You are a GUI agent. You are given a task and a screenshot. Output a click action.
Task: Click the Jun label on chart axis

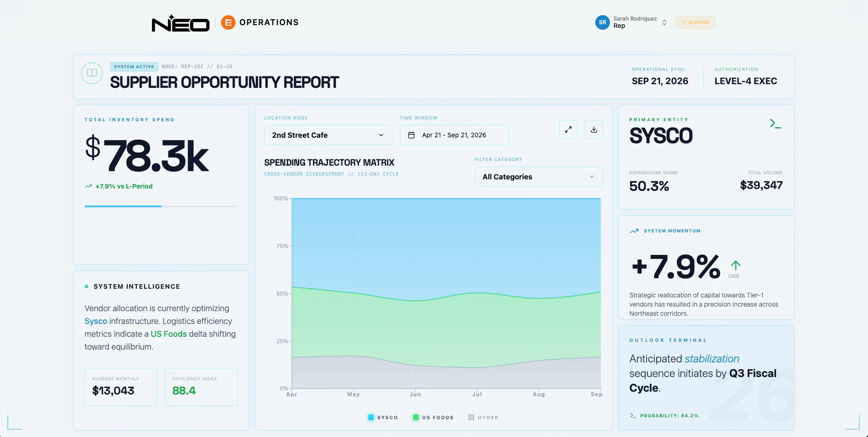point(415,394)
